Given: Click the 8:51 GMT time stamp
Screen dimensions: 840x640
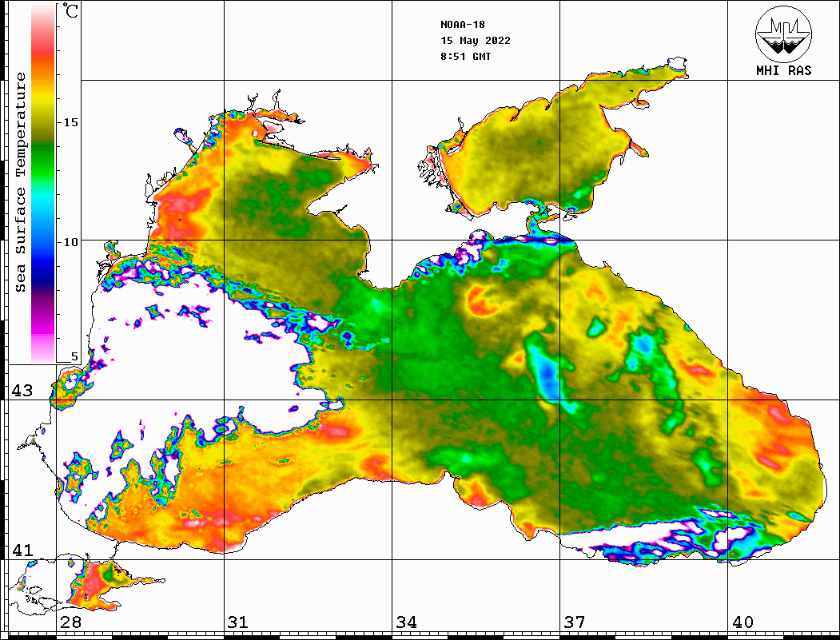Looking at the screenshot, I should (x=465, y=56).
